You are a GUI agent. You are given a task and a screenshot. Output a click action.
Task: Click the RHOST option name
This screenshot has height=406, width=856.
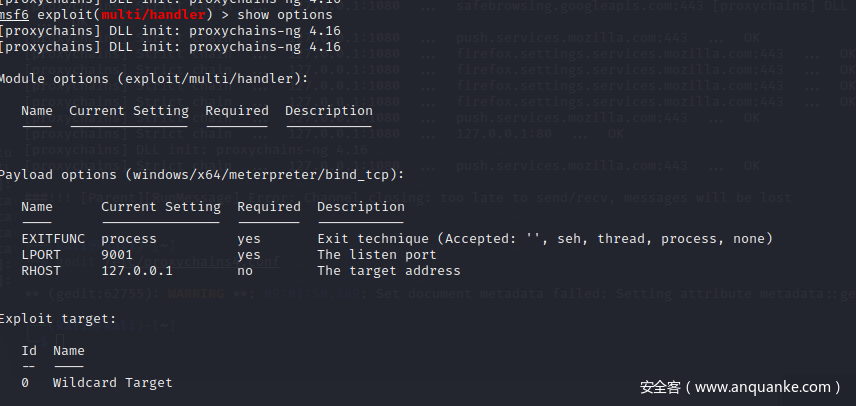[x=41, y=271]
